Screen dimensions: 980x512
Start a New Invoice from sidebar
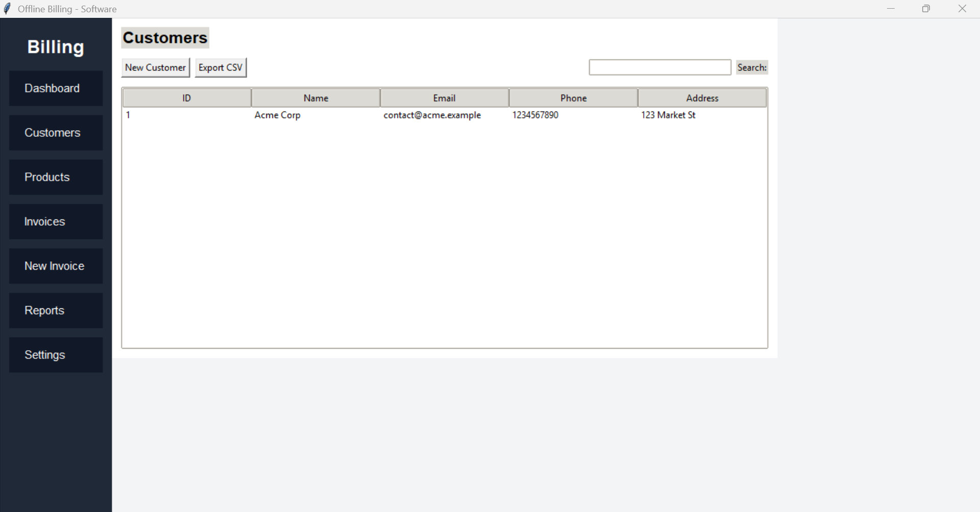pos(56,266)
